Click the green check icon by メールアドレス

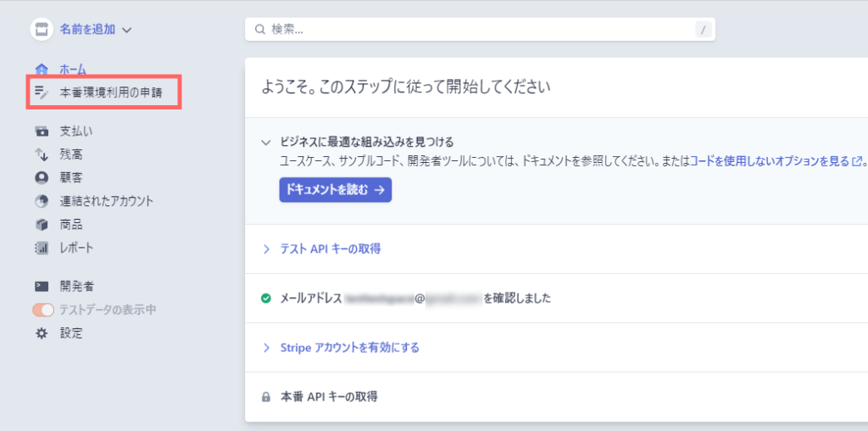[266, 299]
